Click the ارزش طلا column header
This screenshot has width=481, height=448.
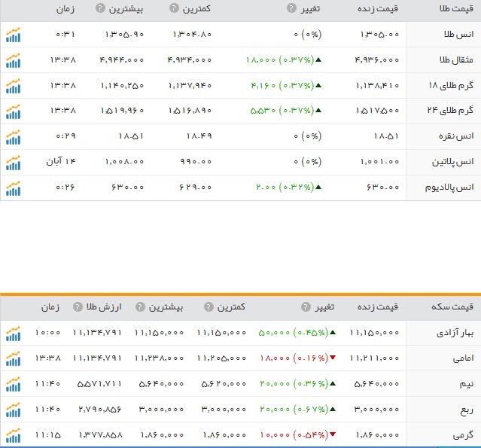104,306
